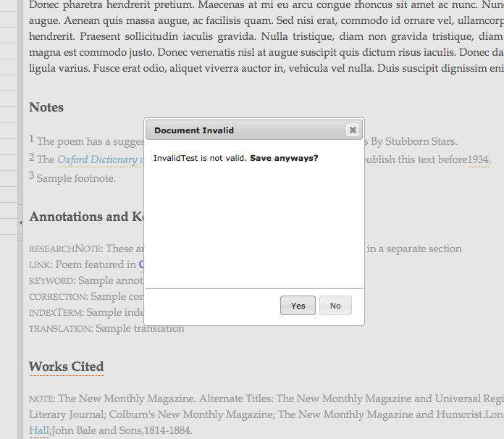504x439 pixels.
Task: Click the KEYWORD annotation line
Action: coord(86,280)
